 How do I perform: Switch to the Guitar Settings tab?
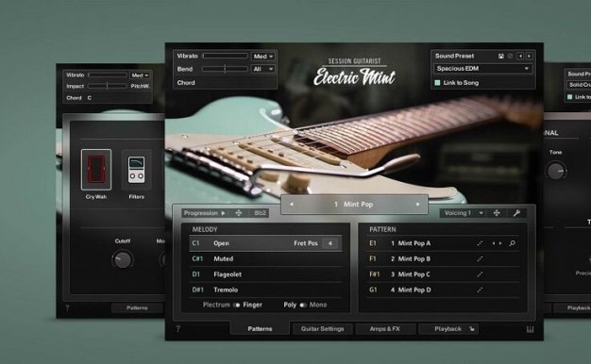point(322,329)
